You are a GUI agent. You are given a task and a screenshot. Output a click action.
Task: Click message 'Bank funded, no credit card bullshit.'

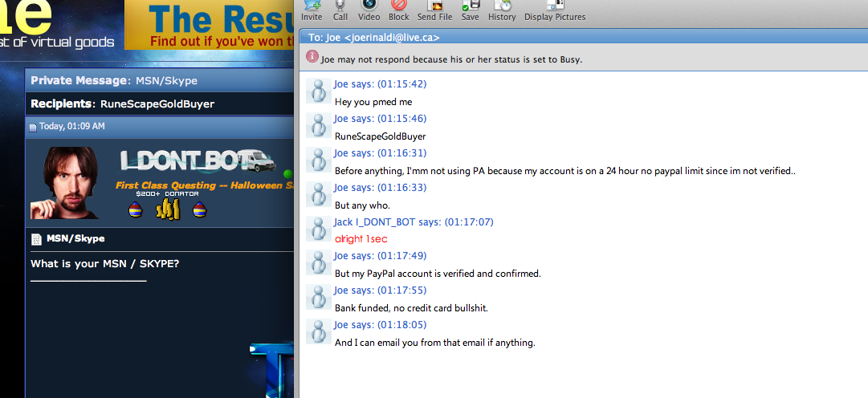(411, 308)
